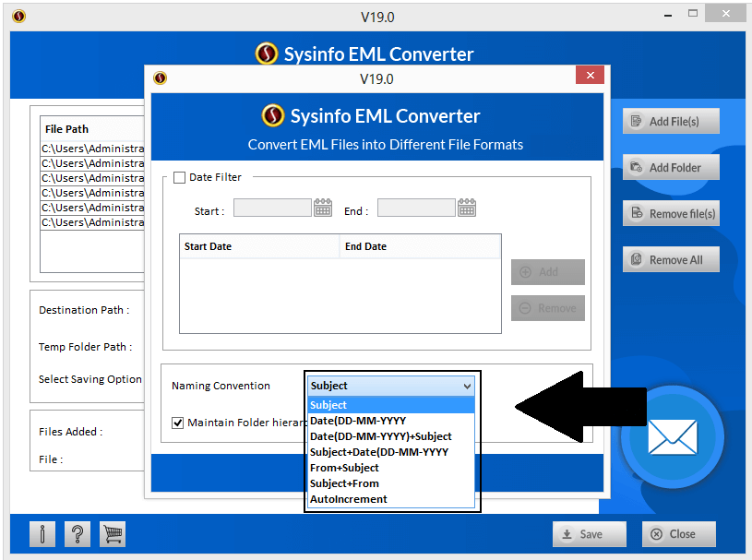
Task: Click Remove file(s) button
Action: (x=671, y=213)
